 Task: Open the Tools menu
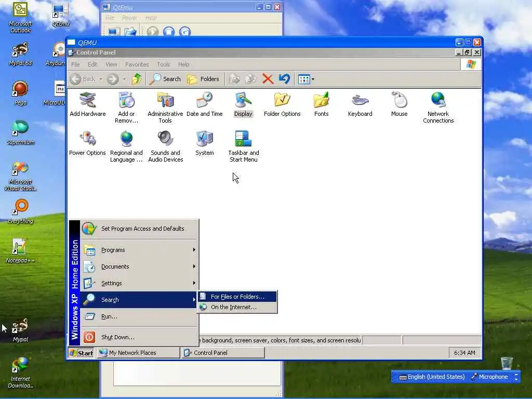coord(164,64)
